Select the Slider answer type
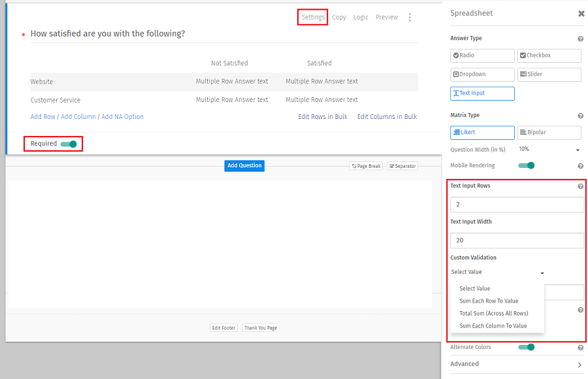The height and width of the screenshot is (379, 588). tap(549, 74)
